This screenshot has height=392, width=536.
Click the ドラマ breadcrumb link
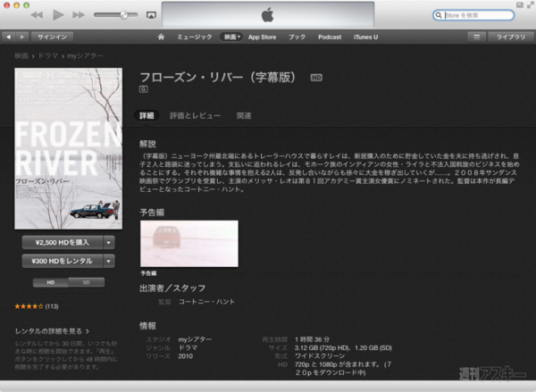click(x=48, y=55)
